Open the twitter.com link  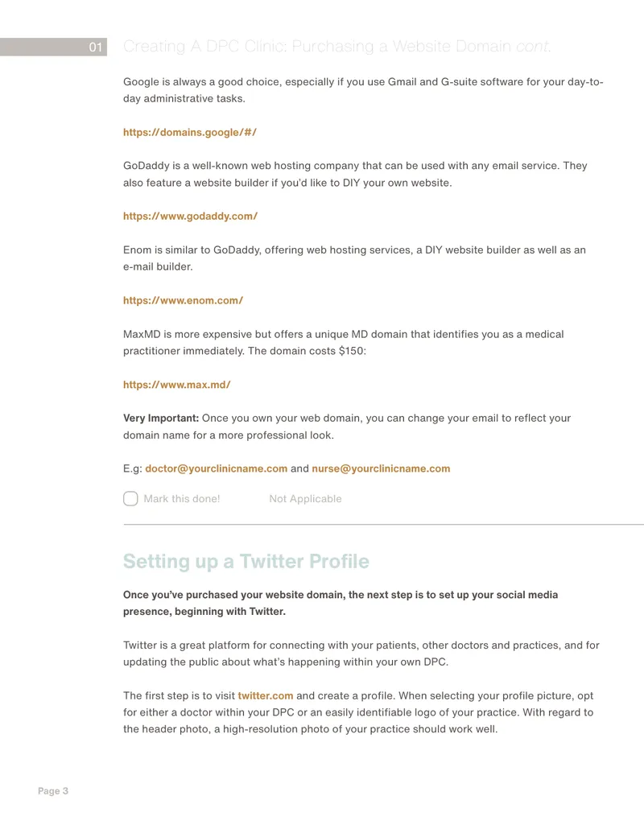click(265, 695)
